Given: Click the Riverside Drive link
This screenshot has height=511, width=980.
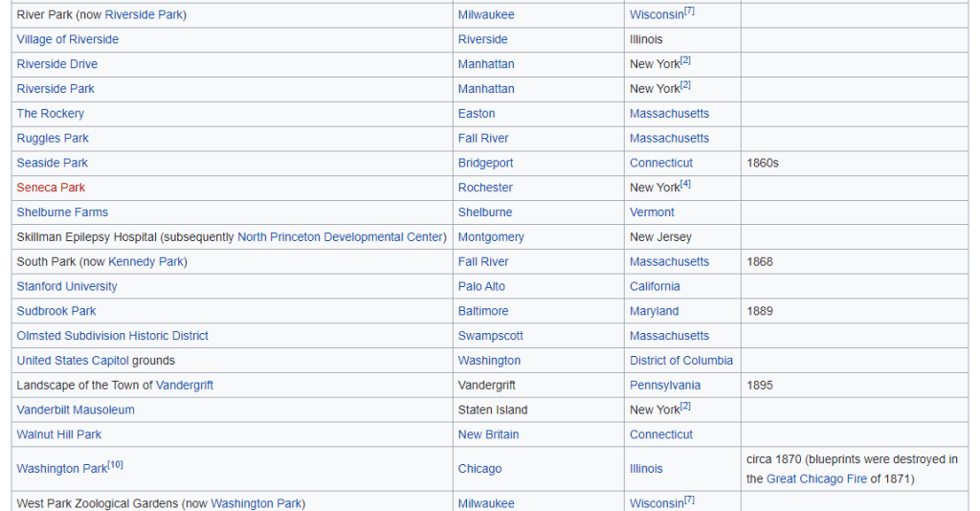Looking at the screenshot, I should point(56,64).
